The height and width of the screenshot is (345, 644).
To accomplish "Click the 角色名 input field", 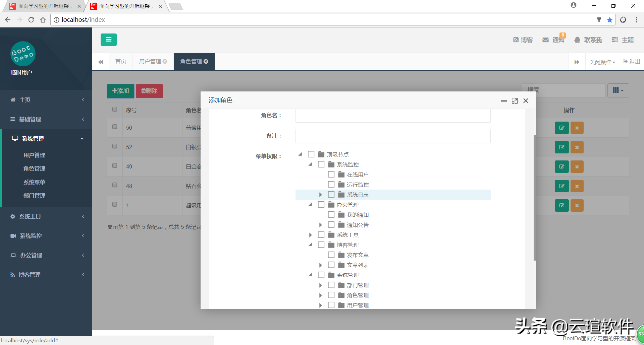I will [393, 116].
